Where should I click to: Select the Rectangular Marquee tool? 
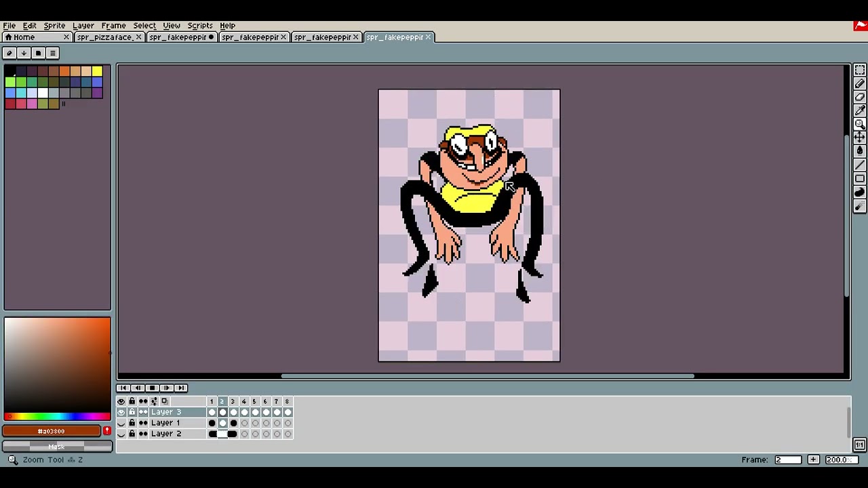pyautogui.click(x=859, y=70)
